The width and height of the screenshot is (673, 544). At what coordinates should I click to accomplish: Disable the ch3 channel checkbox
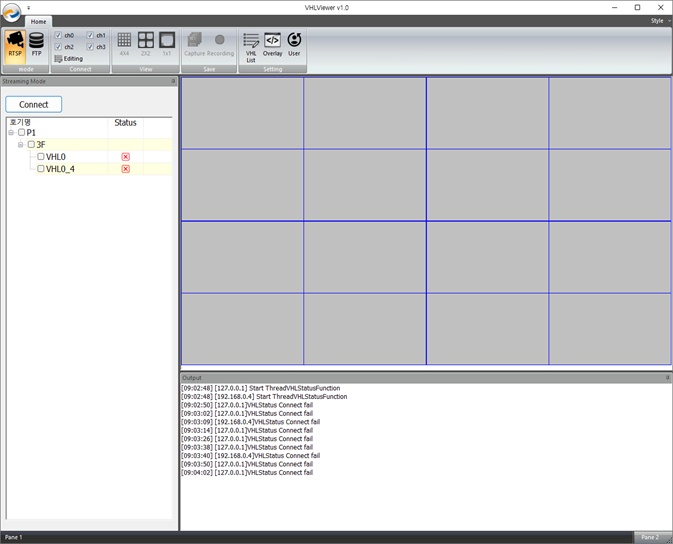(x=90, y=47)
